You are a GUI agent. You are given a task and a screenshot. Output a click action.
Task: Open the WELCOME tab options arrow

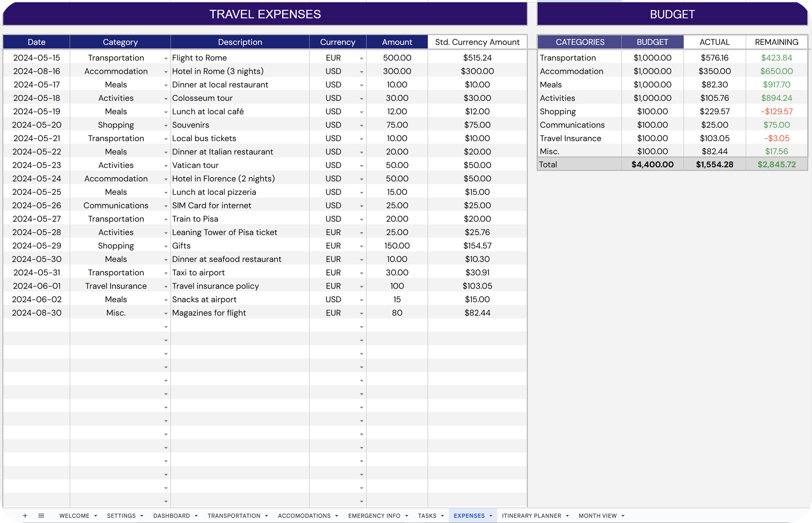click(x=96, y=516)
